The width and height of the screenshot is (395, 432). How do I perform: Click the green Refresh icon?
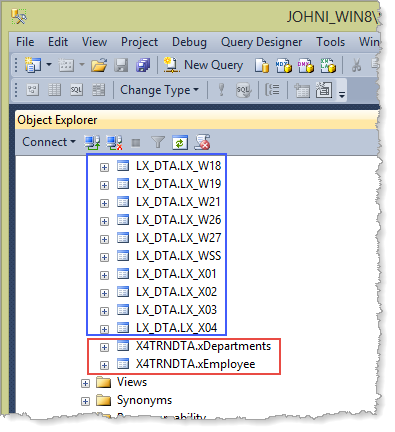(180, 143)
